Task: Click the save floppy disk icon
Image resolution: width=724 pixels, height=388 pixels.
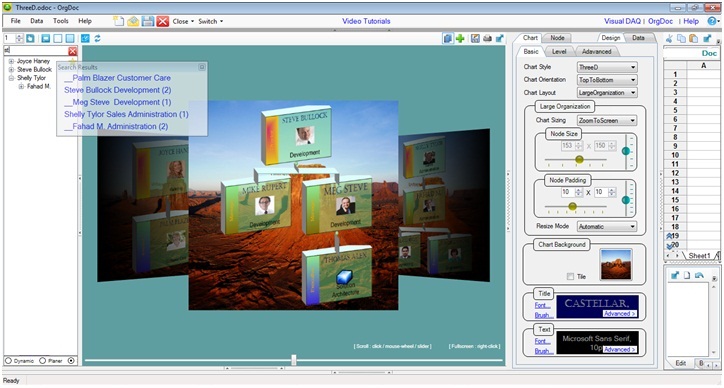Action: click(148, 21)
